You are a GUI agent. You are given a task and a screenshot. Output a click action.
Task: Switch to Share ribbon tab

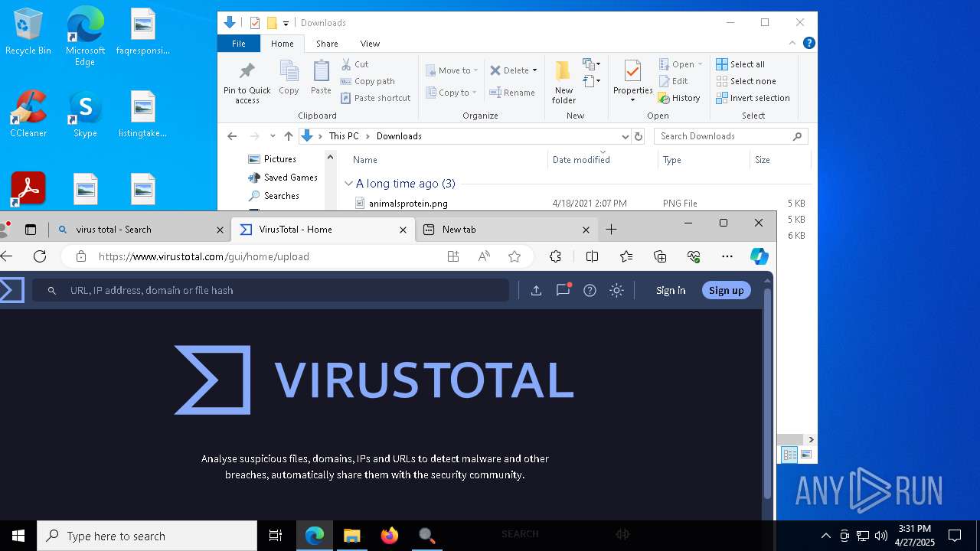tap(327, 44)
